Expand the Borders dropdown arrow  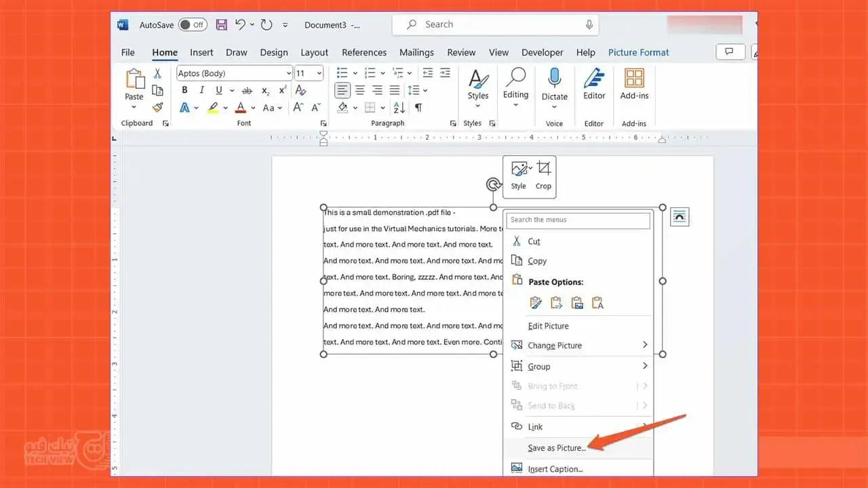pyautogui.click(x=382, y=107)
